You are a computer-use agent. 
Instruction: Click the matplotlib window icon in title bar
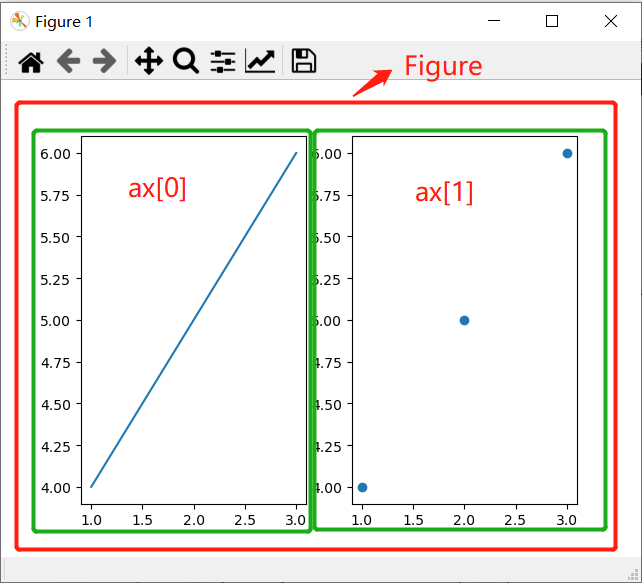pos(19,21)
